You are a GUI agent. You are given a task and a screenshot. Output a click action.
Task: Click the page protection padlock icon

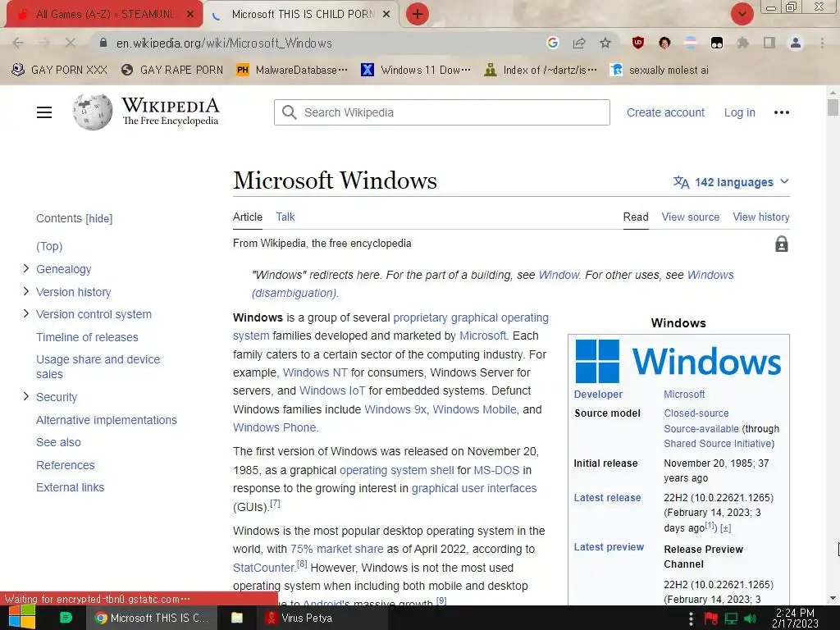(782, 244)
